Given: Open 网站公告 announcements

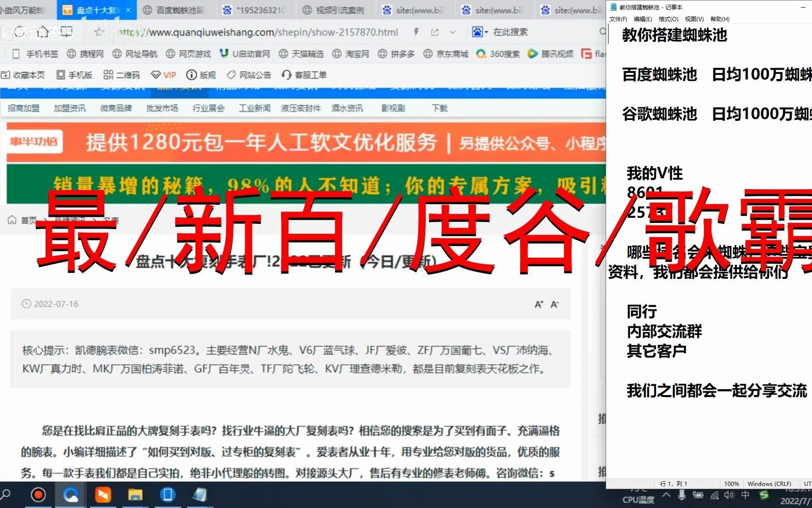Looking at the screenshot, I should pyautogui.click(x=249, y=75).
